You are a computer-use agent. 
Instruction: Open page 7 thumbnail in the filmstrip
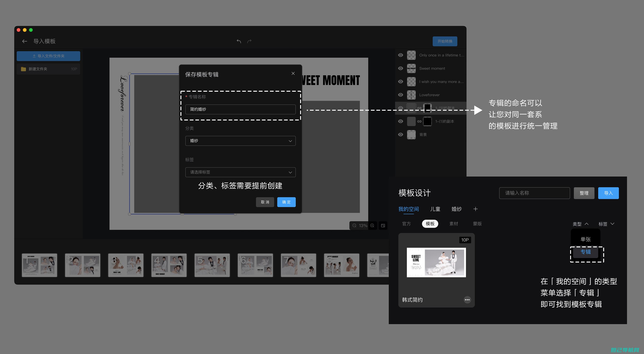pyautogui.click(x=298, y=265)
